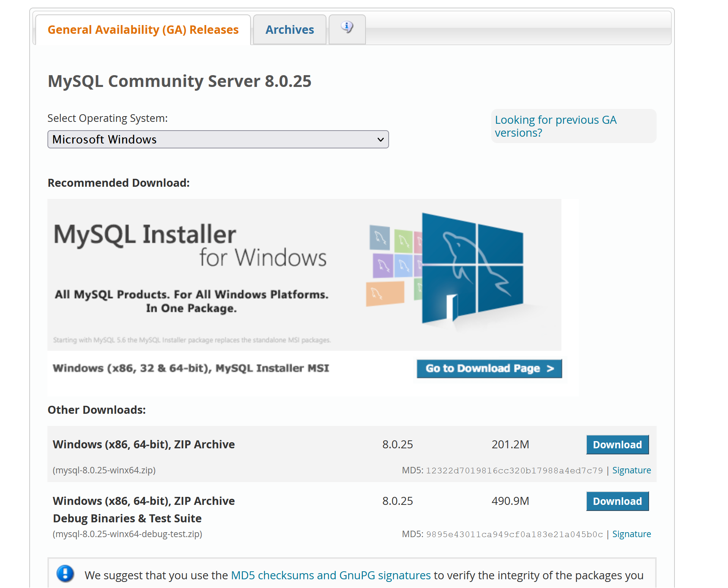The image size is (728, 588).
Task: Click the blue exclamation notice icon
Action: [x=65, y=574]
